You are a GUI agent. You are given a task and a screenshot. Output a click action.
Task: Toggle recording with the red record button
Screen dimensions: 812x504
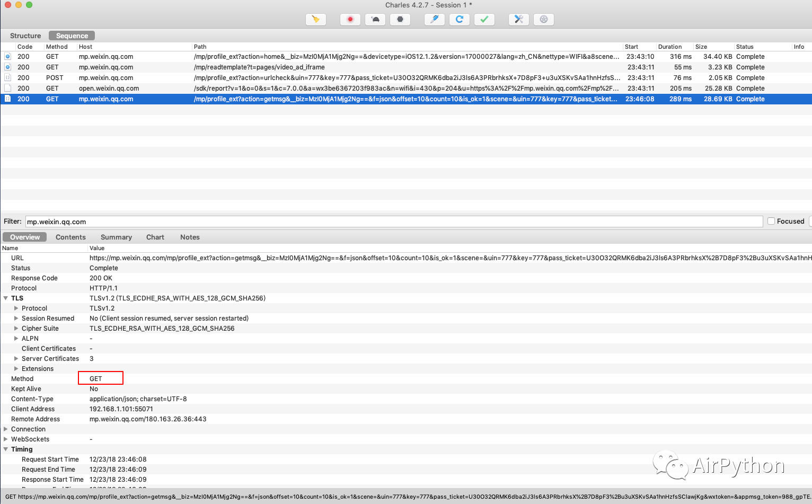(x=350, y=20)
